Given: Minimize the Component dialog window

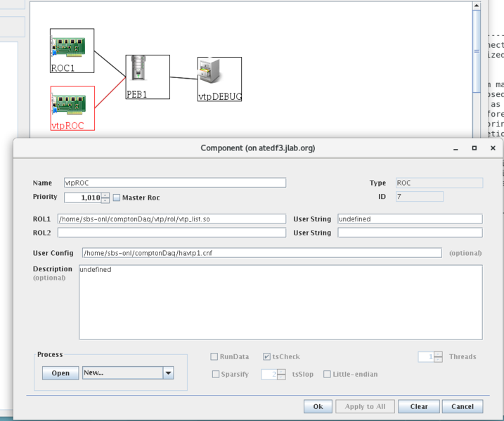Looking at the screenshot, I should [455, 148].
